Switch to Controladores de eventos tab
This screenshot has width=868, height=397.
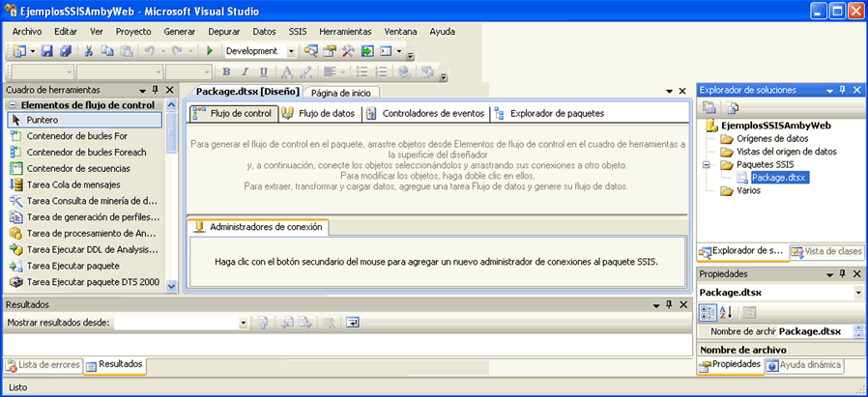[426, 113]
